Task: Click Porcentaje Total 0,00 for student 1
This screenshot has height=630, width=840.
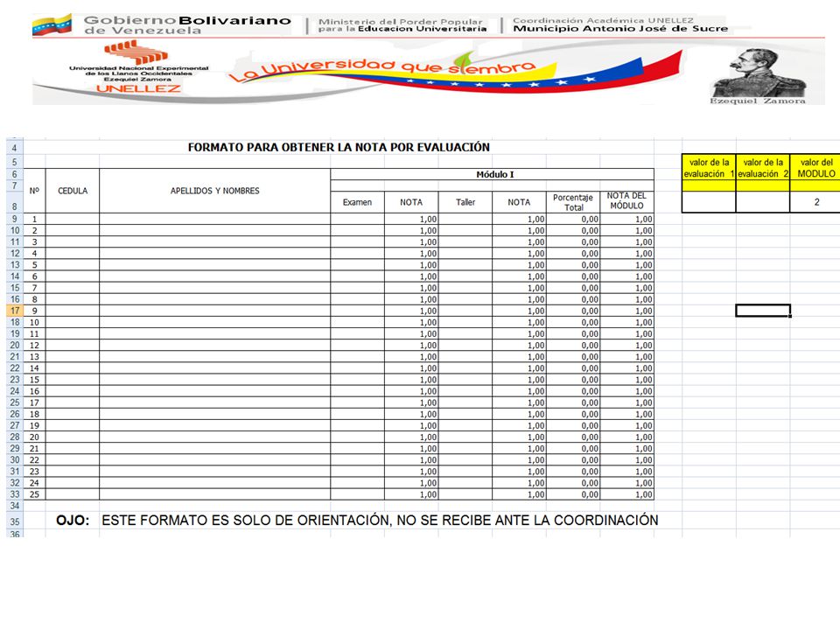Action: pyautogui.click(x=572, y=219)
